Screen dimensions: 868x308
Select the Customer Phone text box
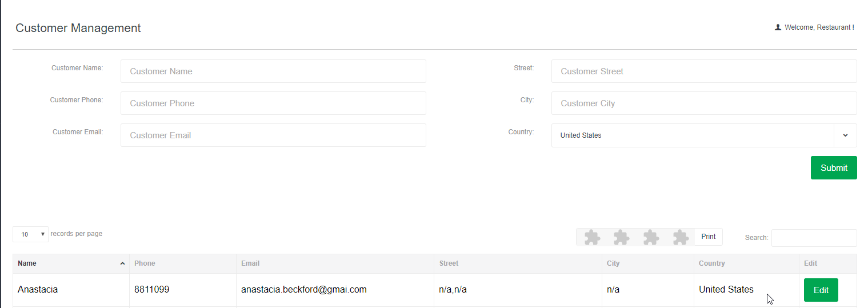(x=273, y=103)
